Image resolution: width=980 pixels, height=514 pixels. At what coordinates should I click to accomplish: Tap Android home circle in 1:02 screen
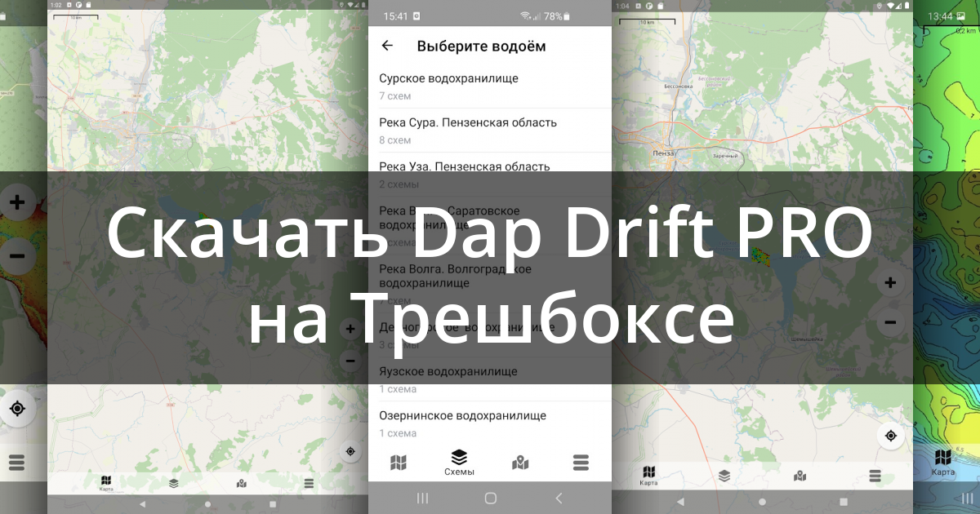tap(207, 503)
